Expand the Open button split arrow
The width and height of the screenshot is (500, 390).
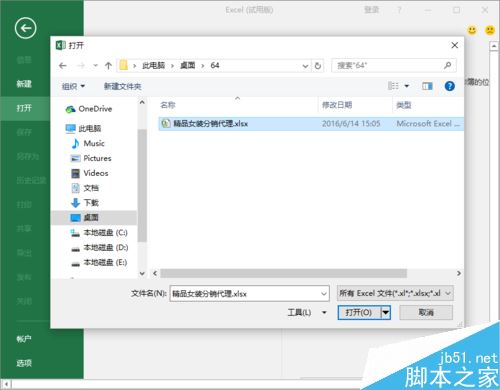[386, 313]
